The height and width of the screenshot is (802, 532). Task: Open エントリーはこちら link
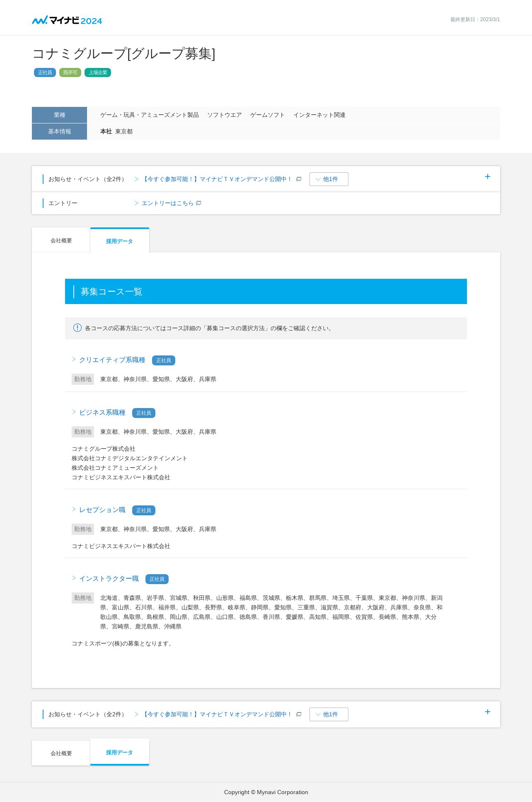tap(168, 203)
